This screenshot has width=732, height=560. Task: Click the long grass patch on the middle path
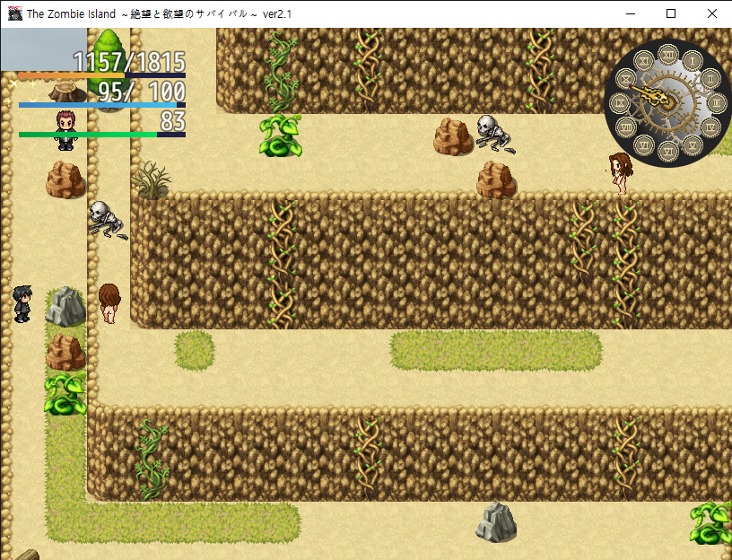coord(496,350)
